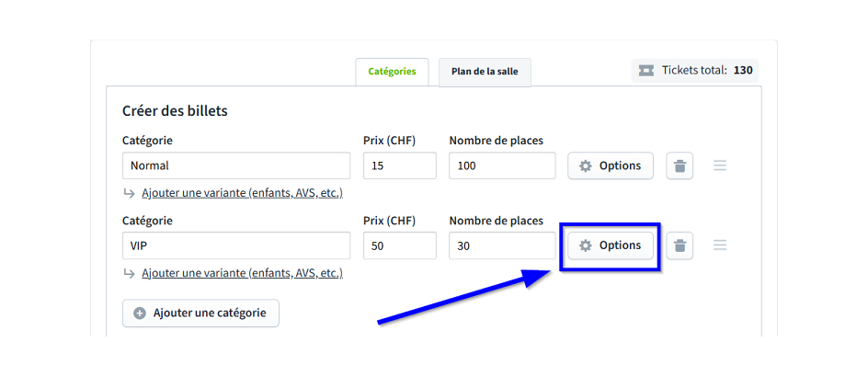Delete the Normal category with trash icon
This screenshot has width=868, height=376.
coord(680,165)
